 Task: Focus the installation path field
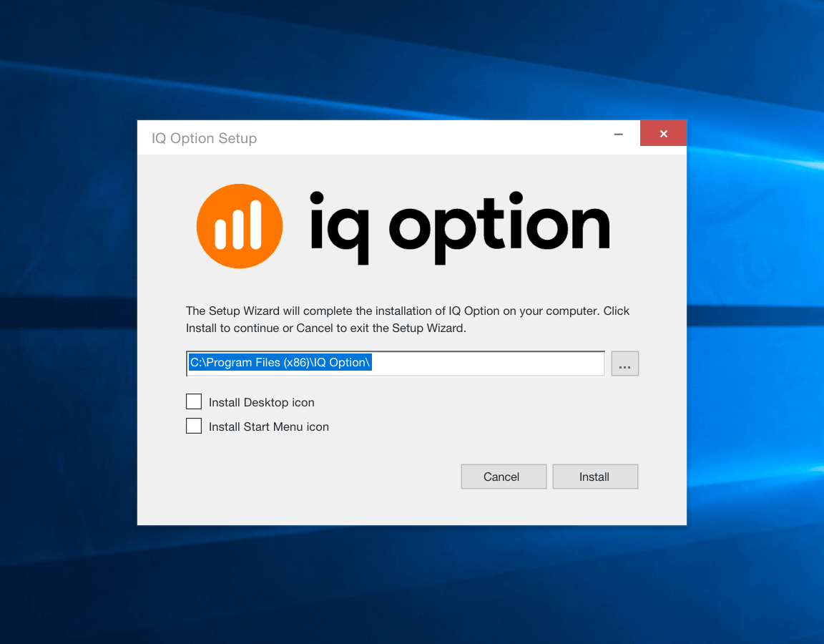point(395,364)
